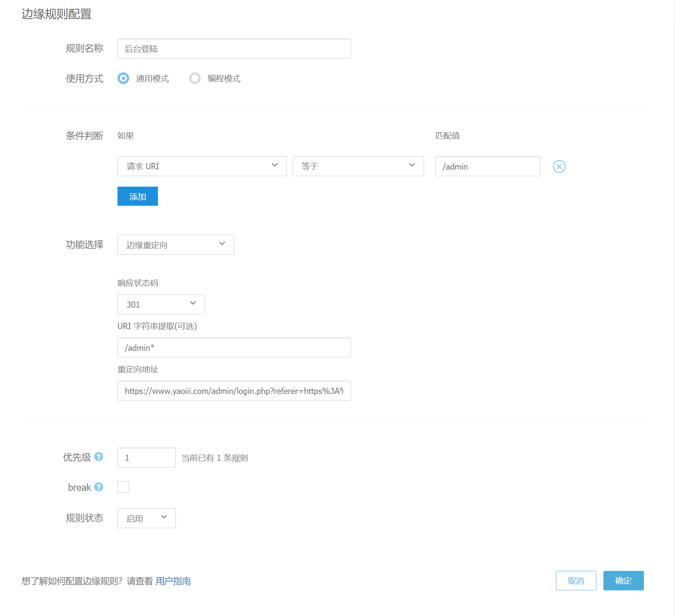Click the remove condition X icon
Screen dimensions: 675x616
coord(559,166)
